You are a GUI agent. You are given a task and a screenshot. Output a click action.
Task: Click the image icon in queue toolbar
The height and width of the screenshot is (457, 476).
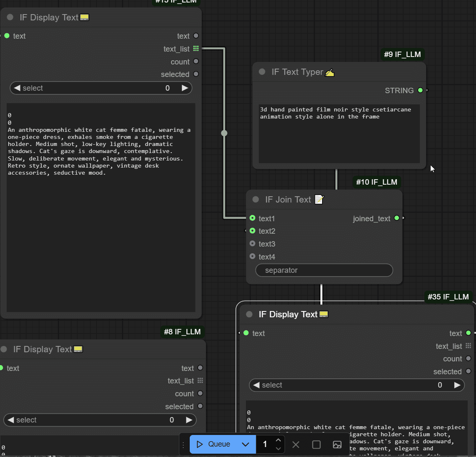point(337,445)
